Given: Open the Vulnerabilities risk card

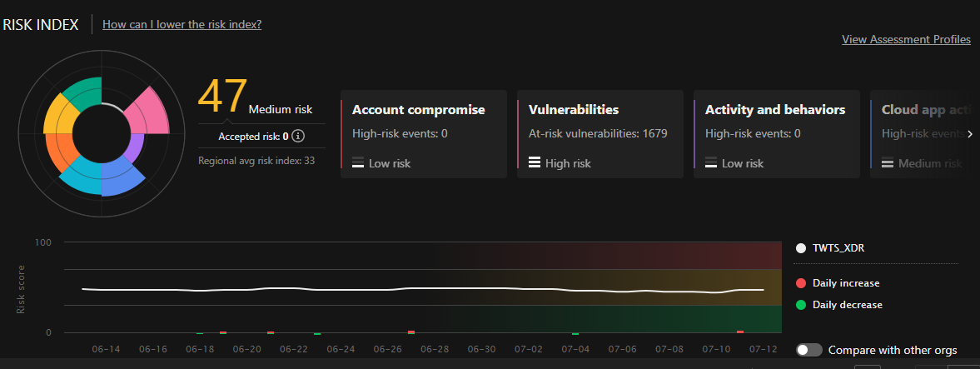Looking at the screenshot, I should coord(600,134).
